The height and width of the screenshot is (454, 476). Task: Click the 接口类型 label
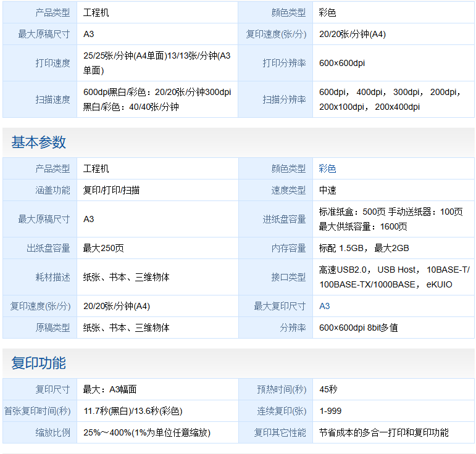click(x=288, y=277)
